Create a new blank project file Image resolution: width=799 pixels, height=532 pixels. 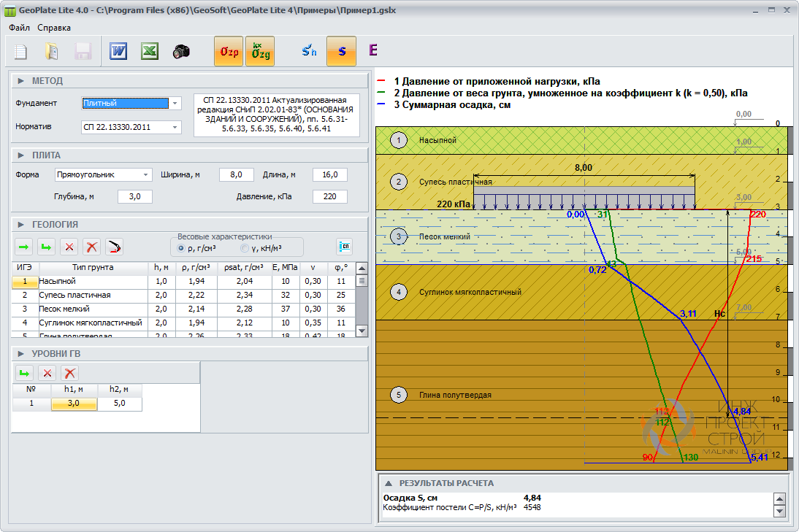click(21, 51)
